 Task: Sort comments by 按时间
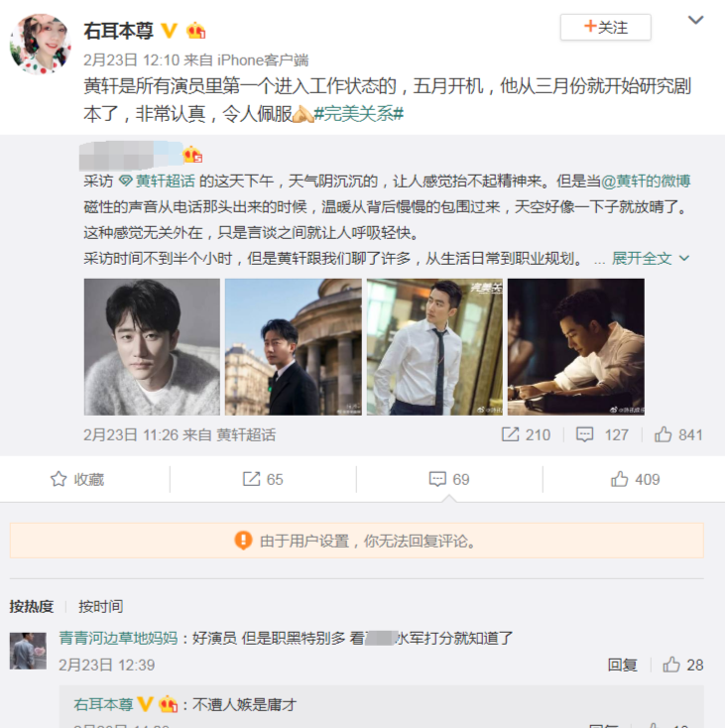pos(101,606)
